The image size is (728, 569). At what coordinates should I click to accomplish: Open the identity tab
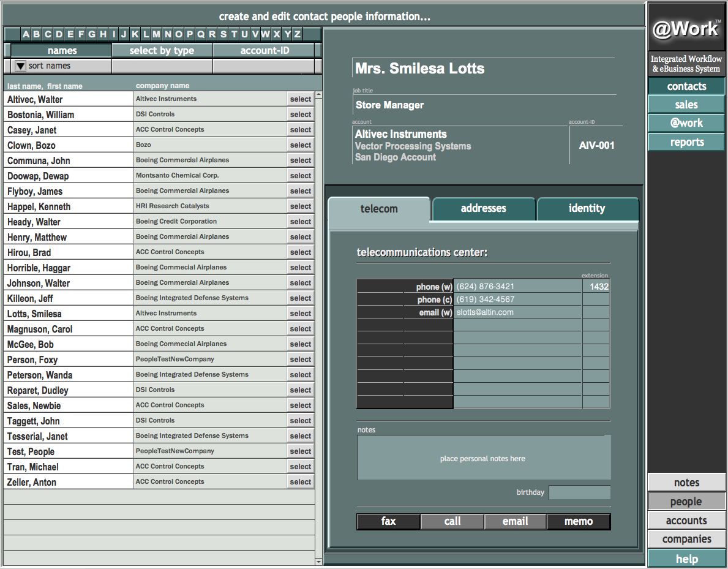(x=587, y=209)
